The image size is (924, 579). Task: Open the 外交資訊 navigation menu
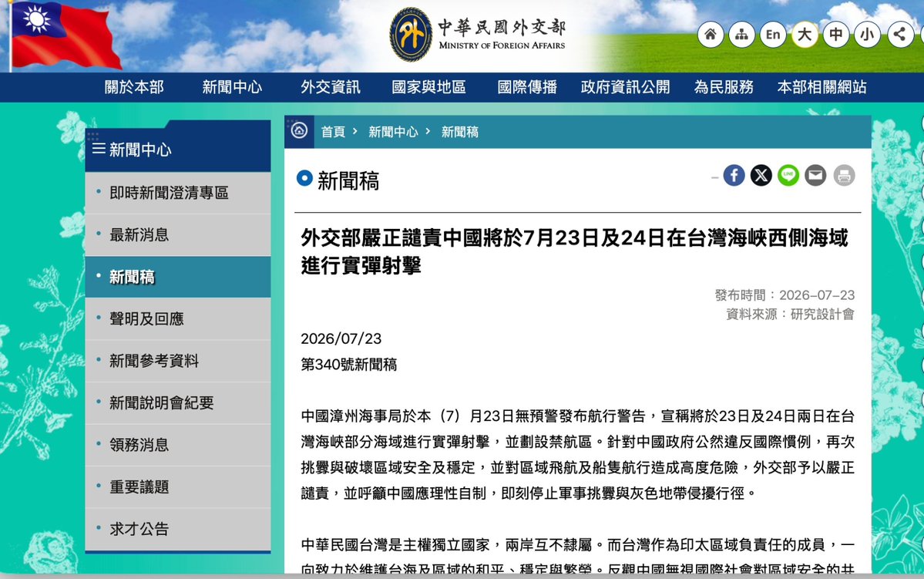point(331,87)
